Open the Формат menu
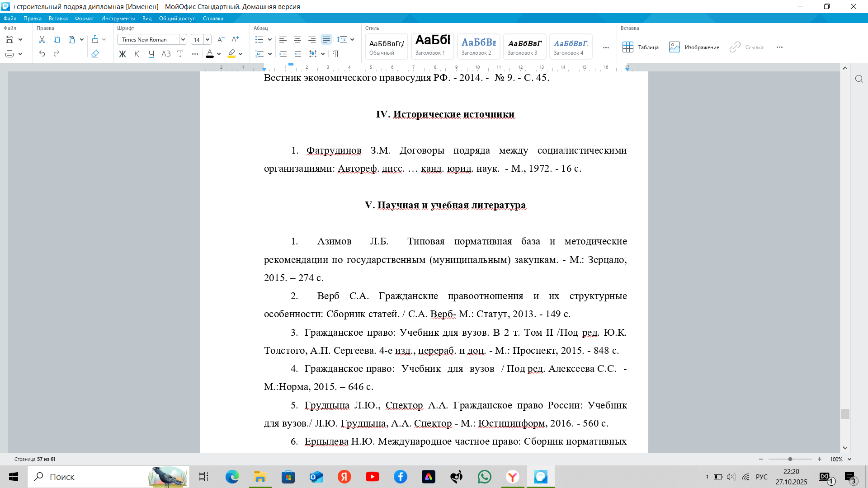Image resolution: width=868 pixels, height=488 pixels. [x=84, y=19]
